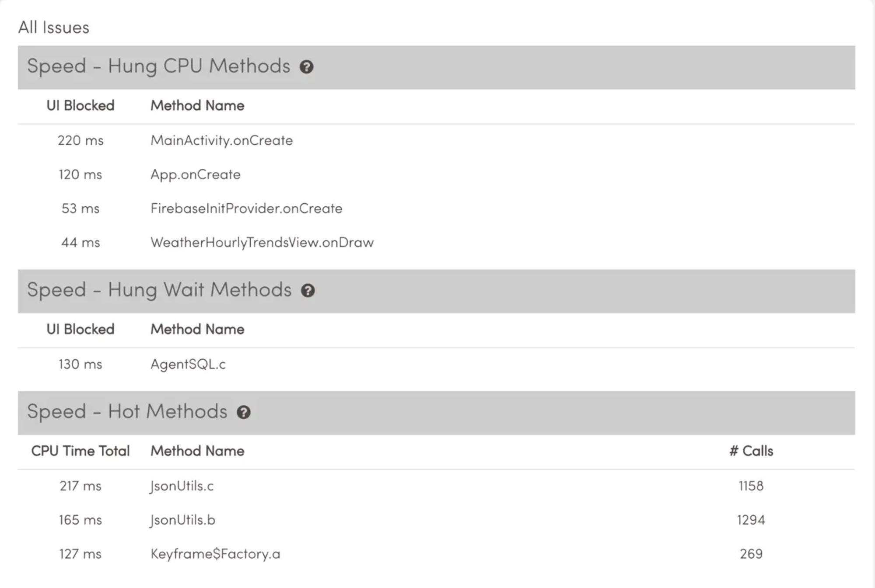Open Keyframe$Factory.a method entry

pyautogui.click(x=436, y=554)
